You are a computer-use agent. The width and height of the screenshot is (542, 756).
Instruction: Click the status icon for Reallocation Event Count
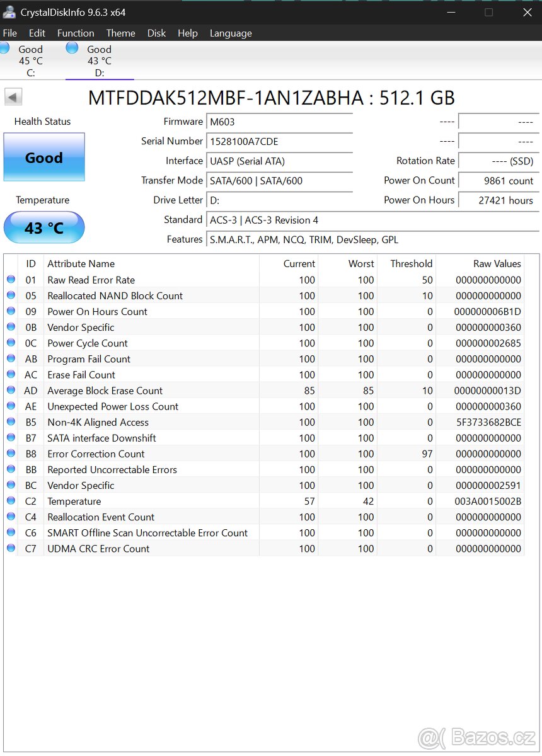click(x=11, y=516)
